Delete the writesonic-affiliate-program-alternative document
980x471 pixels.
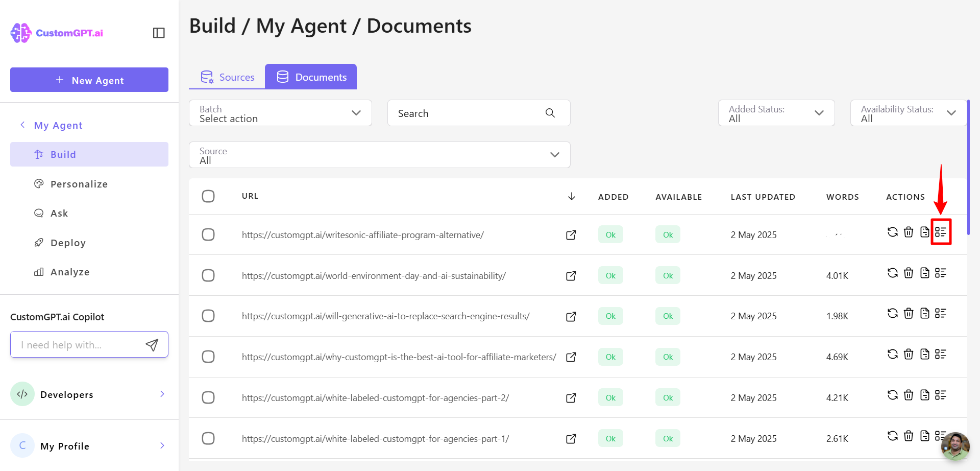(909, 232)
